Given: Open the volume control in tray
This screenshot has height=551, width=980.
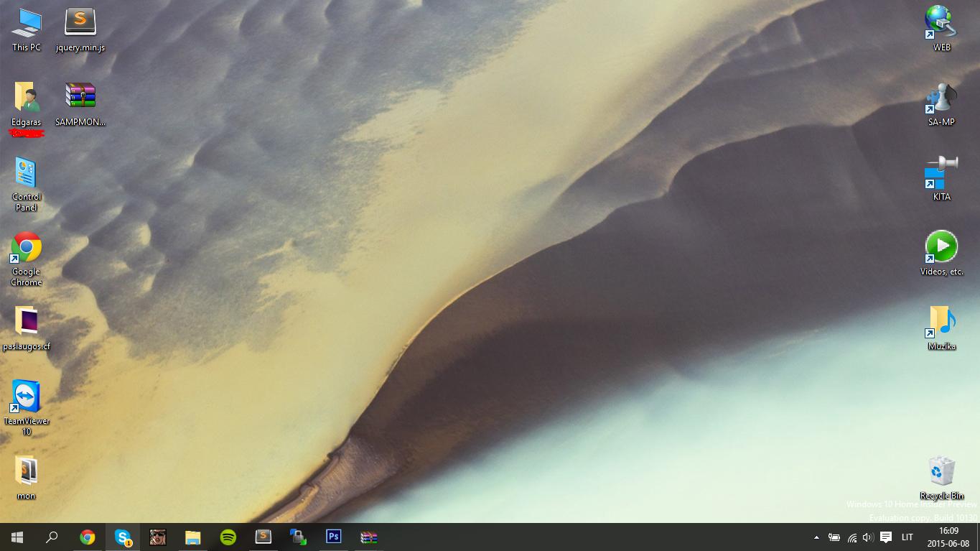Looking at the screenshot, I should [868, 537].
